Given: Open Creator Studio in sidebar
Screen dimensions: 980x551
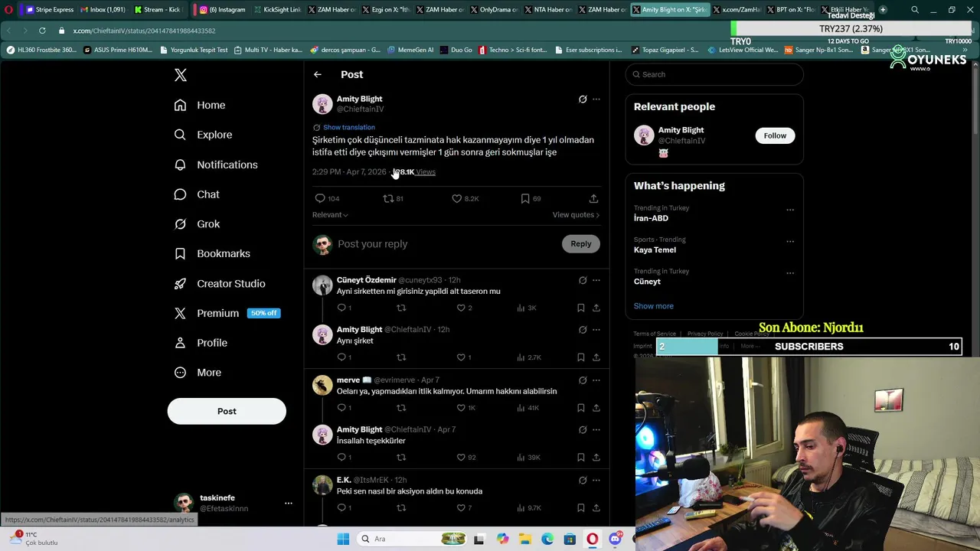Looking at the screenshot, I should [x=220, y=283].
